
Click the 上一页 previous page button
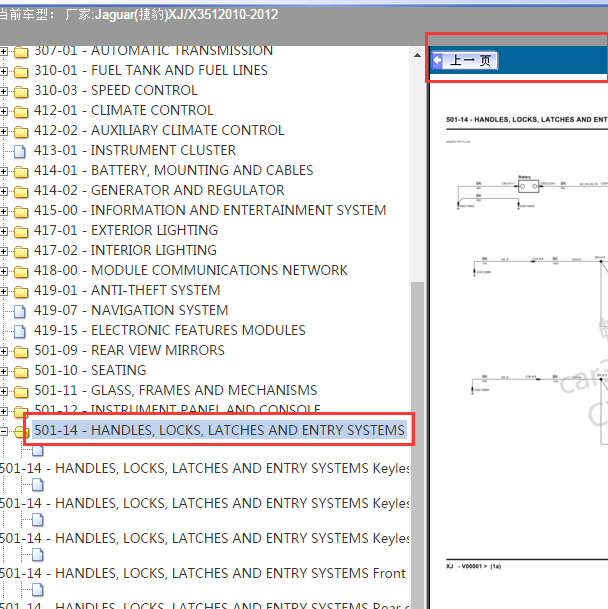coord(464,61)
